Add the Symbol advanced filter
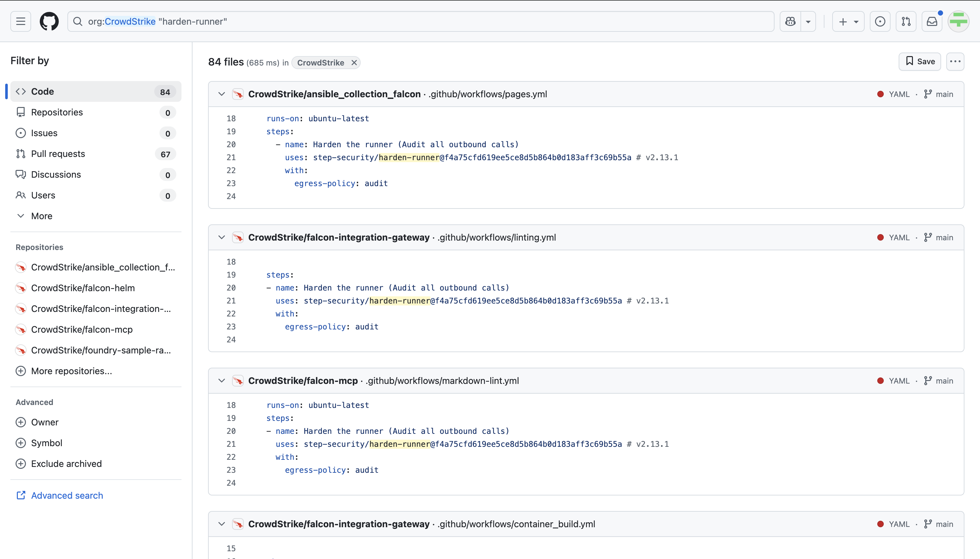980x559 pixels. pos(46,443)
